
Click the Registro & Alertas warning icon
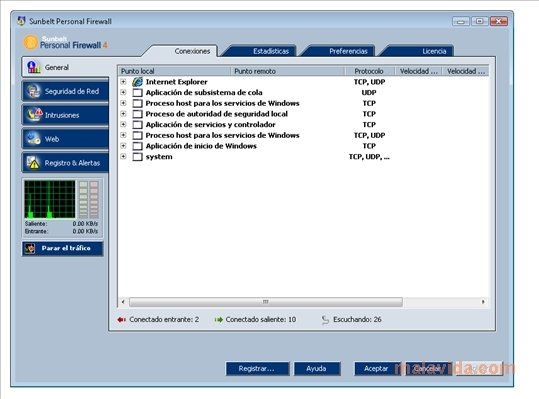[x=33, y=163]
